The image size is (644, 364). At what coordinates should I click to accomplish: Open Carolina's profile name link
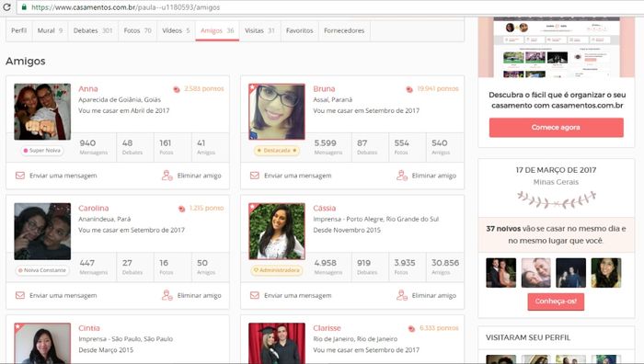click(94, 208)
